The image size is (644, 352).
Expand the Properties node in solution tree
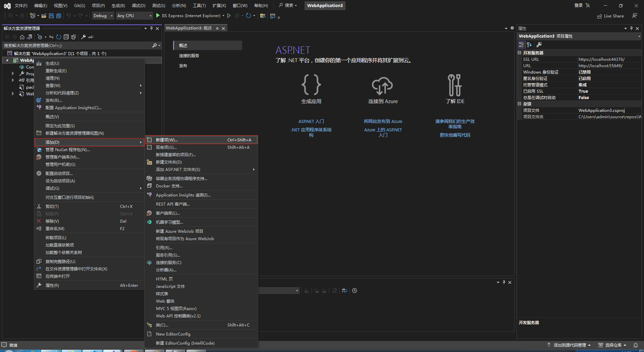pos(13,74)
